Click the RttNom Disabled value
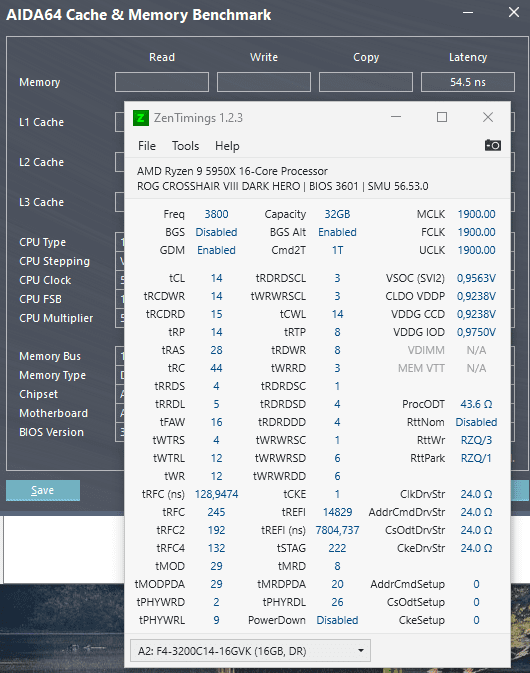Image resolution: width=530 pixels, height=673 pixels. click(x=476, y=422)
